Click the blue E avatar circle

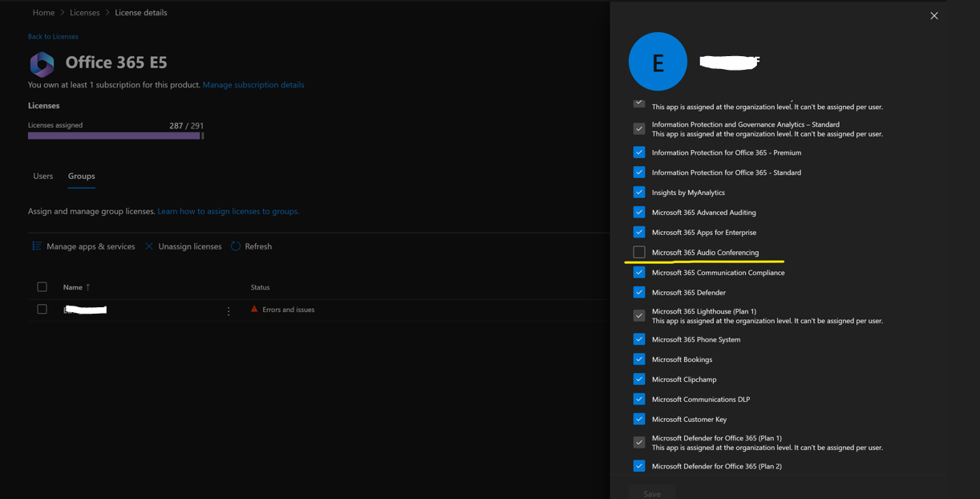pos(658,62)
